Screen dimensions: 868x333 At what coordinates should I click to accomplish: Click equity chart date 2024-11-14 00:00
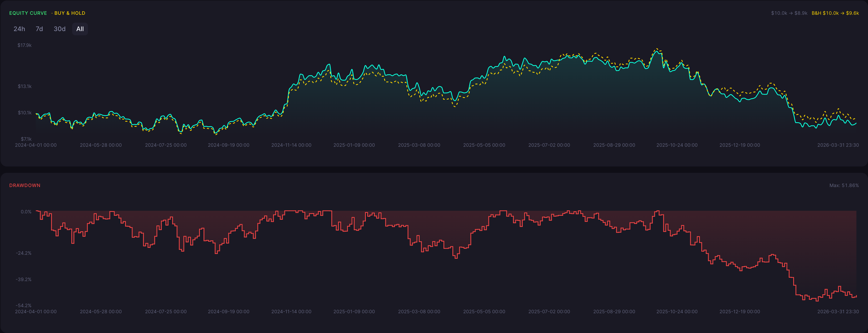(x=292, y=145)
